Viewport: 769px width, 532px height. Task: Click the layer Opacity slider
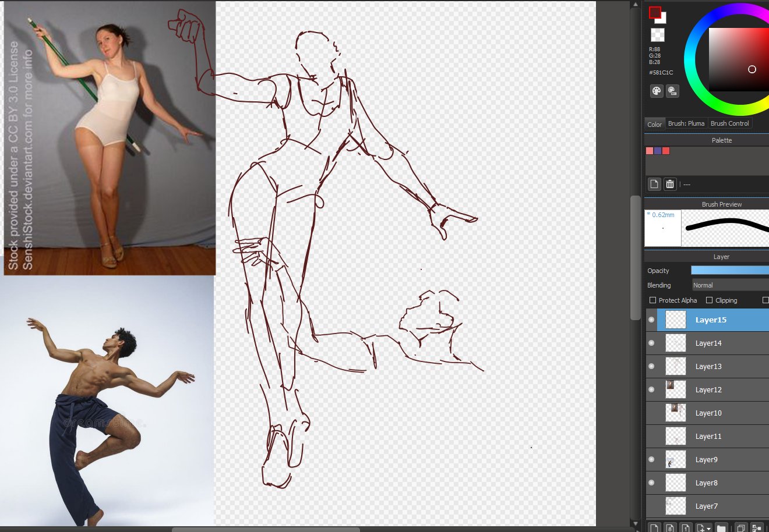729,270
